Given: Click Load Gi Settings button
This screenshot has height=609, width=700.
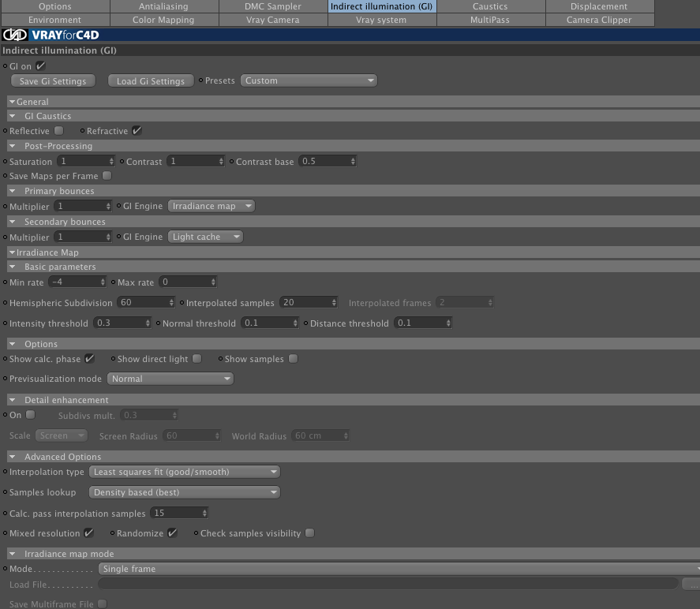Looking at the screenshot, I should (151, 81).
